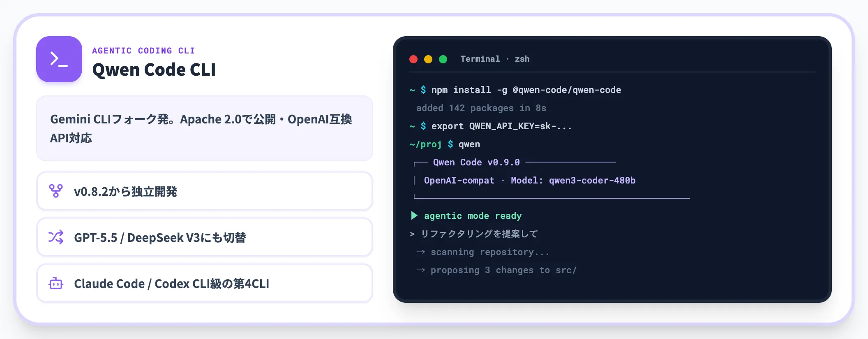Click the '~/proj $ qwen' command line
The height and width of the screenshot is (339, 868).
point(445,144)
